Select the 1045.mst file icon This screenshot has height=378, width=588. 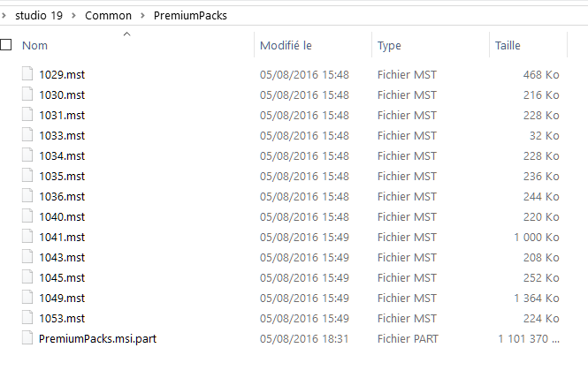pyautogui.click(x=27, y=276)
